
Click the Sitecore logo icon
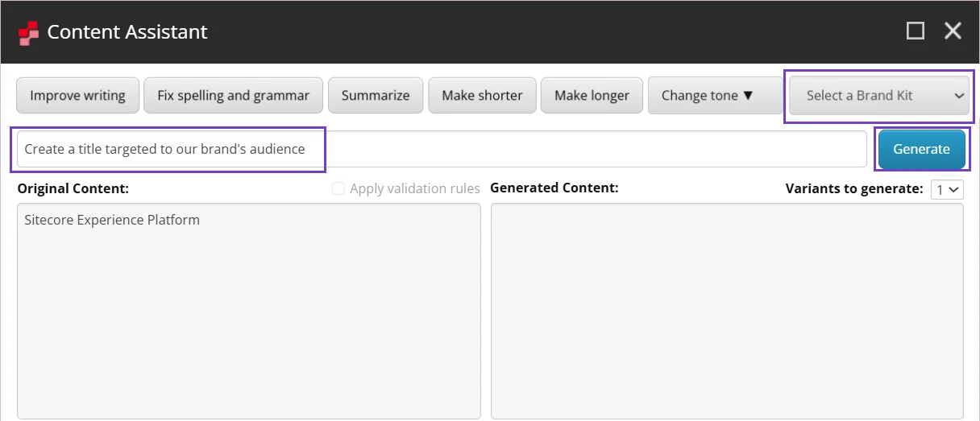click(x=28, y=32)
